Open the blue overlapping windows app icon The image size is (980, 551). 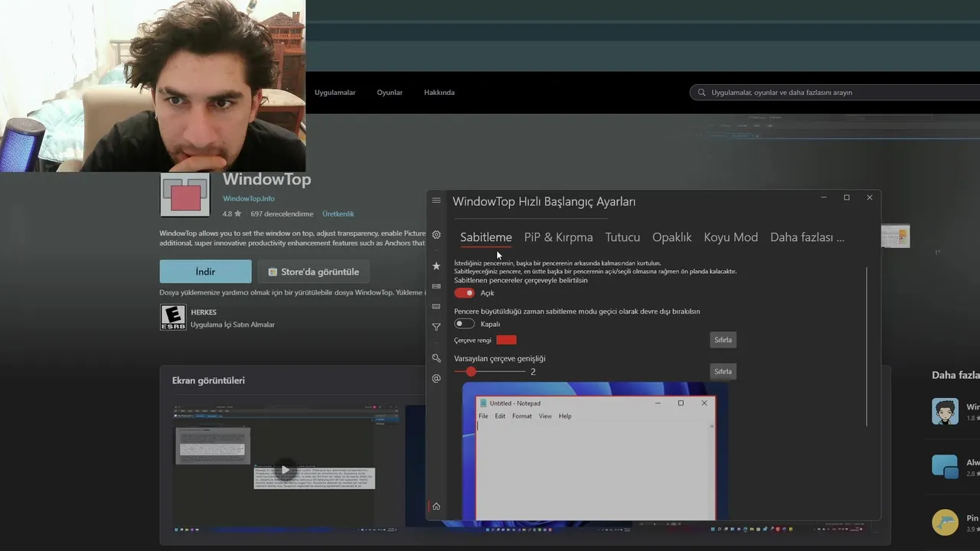[x=945, y=467]
